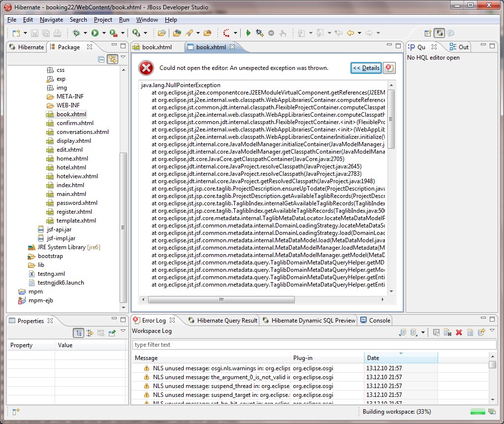Click status bar fast view icon

tap(16, 412)
